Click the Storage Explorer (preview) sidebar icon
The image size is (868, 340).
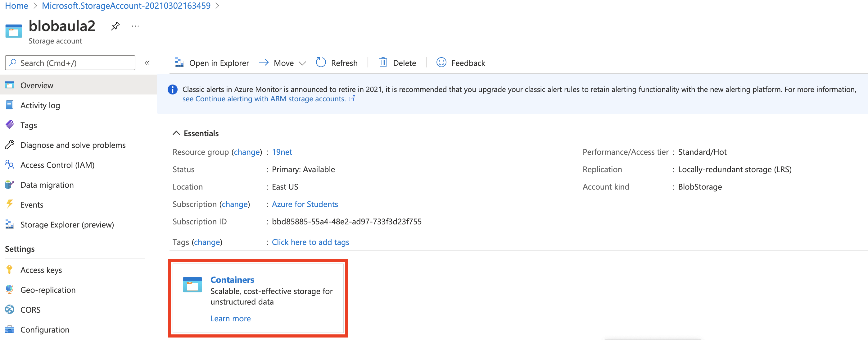click(9, 225)
